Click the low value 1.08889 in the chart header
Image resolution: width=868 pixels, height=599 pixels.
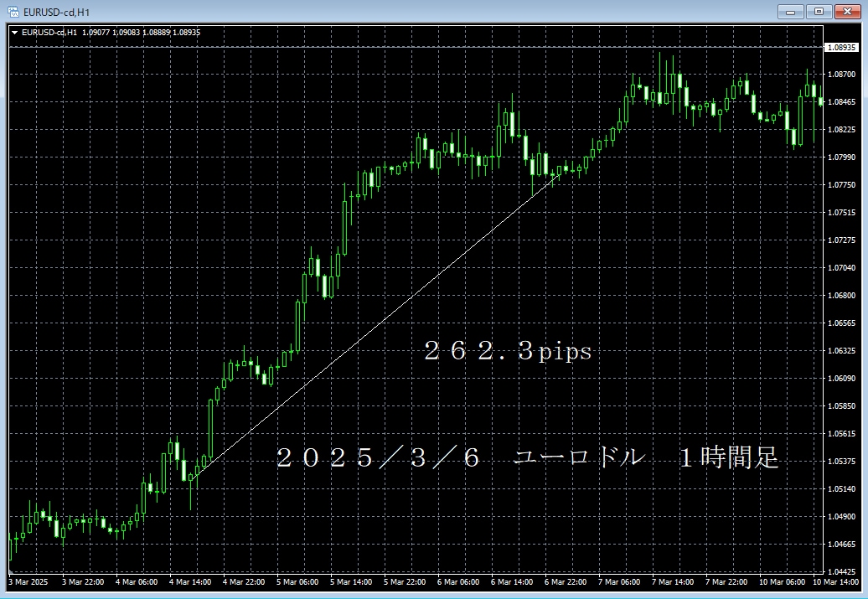(x=156, y=33)
